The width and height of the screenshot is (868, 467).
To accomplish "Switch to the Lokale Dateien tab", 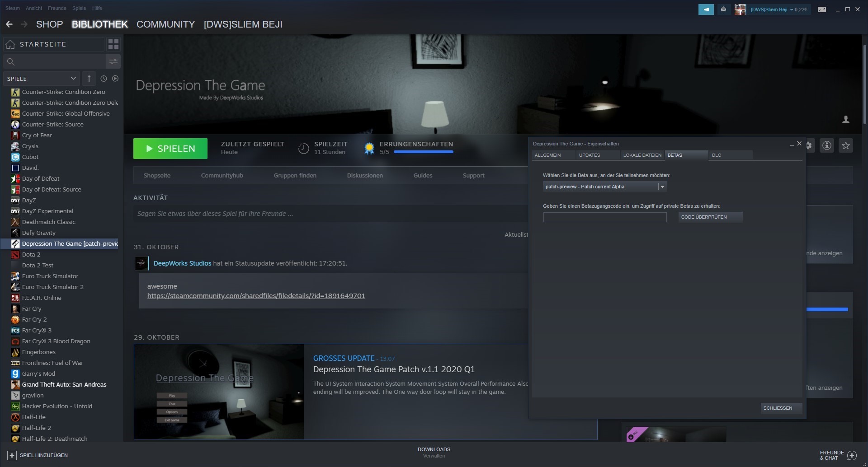I will (642, 155).
